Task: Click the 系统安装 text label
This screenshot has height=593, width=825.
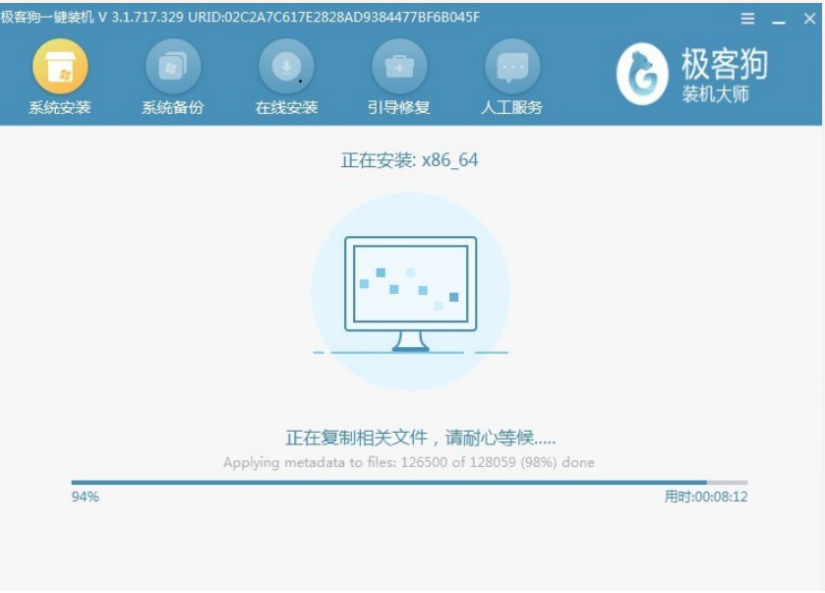Action: click(x=60, y=108)
